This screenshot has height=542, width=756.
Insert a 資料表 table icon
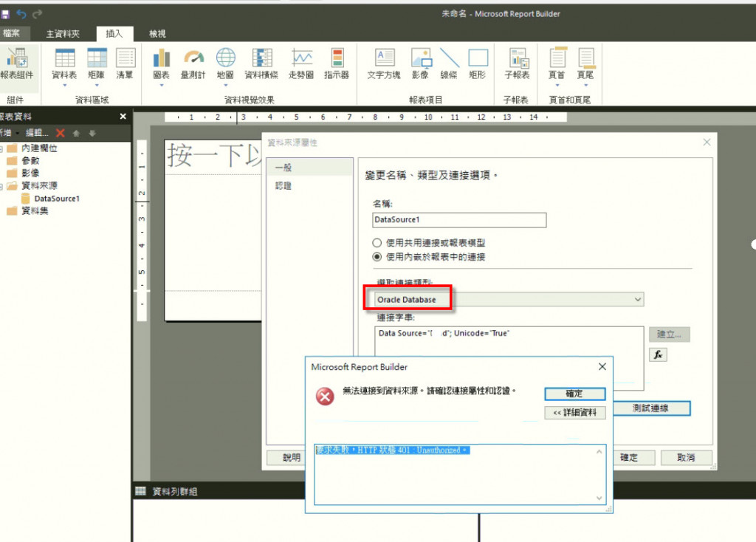pyautogui.click(x=65, y=58)
